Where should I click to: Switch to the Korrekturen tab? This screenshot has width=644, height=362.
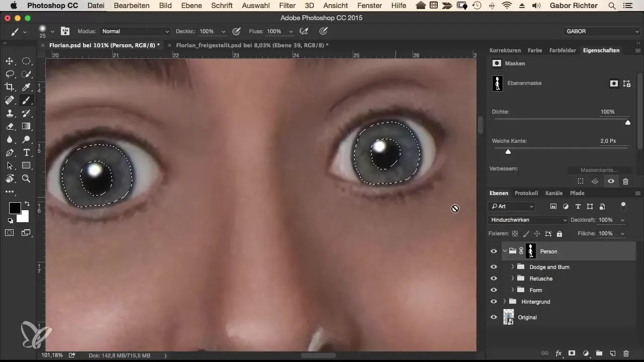[505, 50]
